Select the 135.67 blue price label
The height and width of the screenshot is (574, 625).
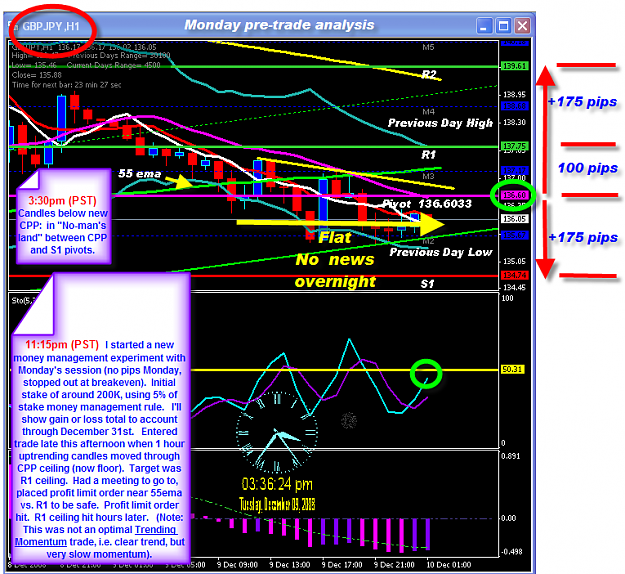[x=515, y=235]
